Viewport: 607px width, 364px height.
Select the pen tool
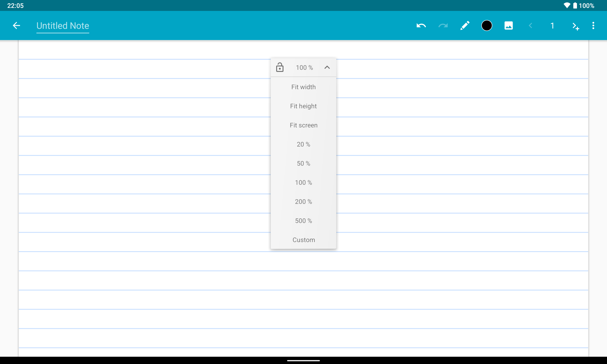tap(465, 25)
